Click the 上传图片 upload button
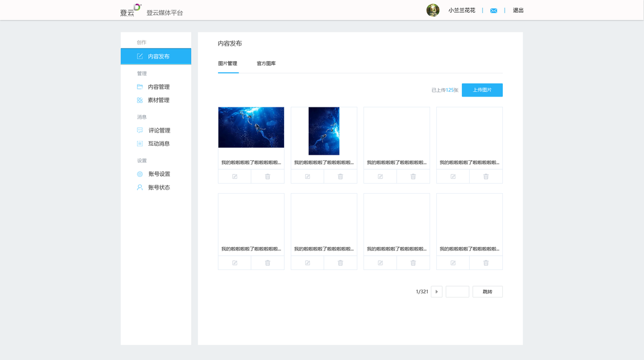 pos(482,90)
